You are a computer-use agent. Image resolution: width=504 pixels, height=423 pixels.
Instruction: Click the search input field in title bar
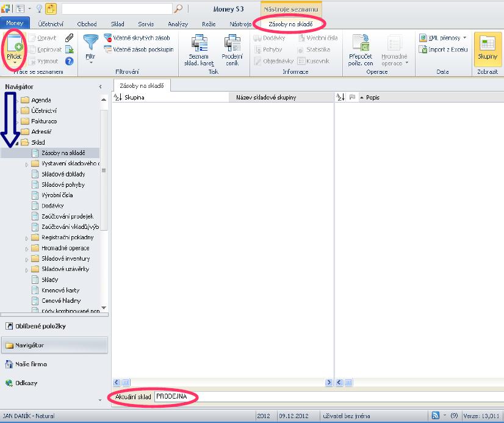click(117, 9)
